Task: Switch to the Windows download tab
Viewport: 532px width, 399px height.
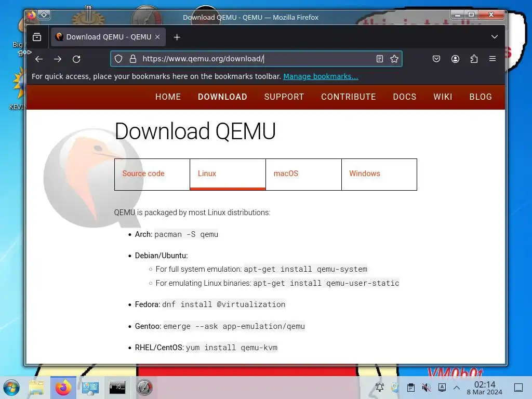Action: click(x=379, y=175)
